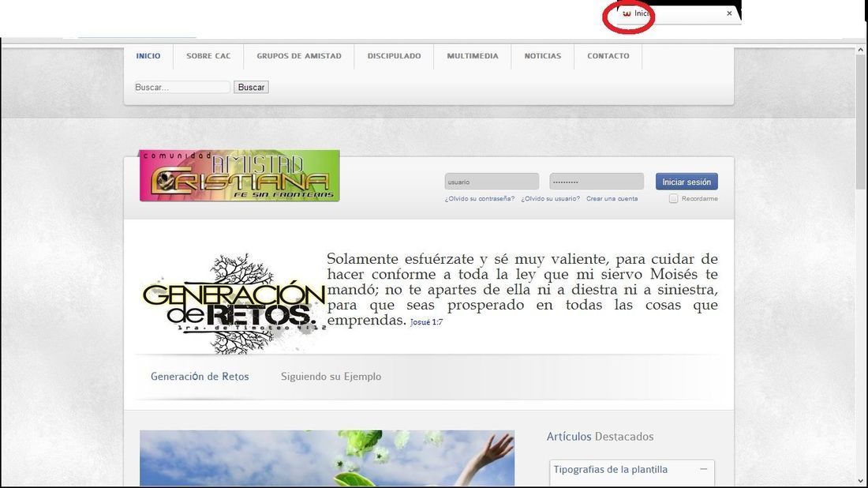Click the sky and leaves slideshow image
Image resolution: width=868 pixels, height=488 pixels.
pos(327,458)
